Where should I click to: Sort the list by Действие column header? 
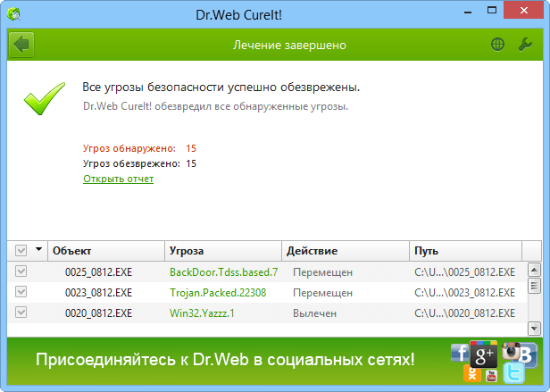(x=346, y=251)
